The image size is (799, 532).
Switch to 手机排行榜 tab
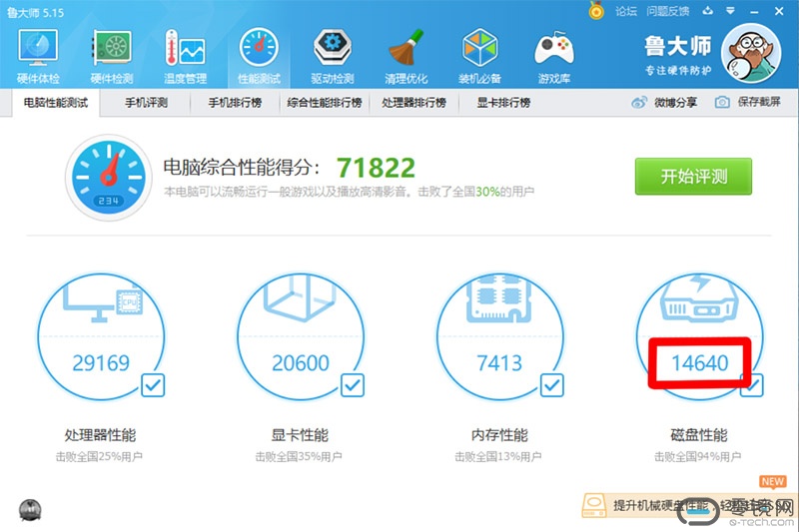235,103
